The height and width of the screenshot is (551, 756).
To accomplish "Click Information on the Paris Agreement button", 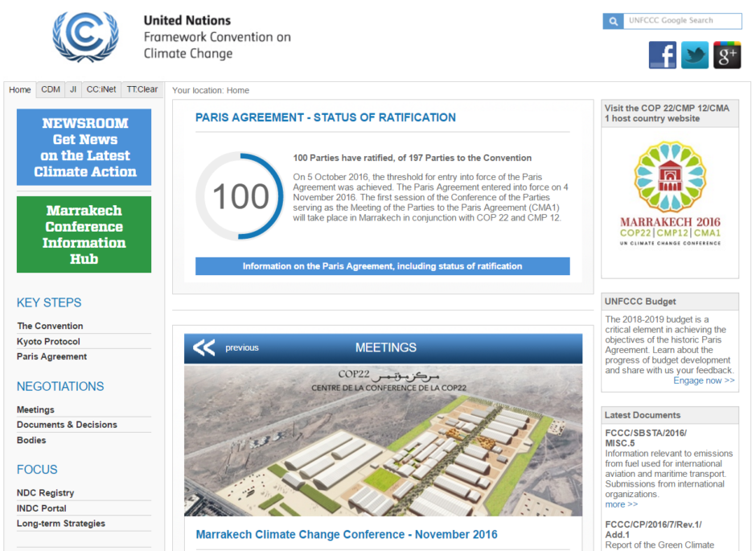I will (x=382, y=266).
